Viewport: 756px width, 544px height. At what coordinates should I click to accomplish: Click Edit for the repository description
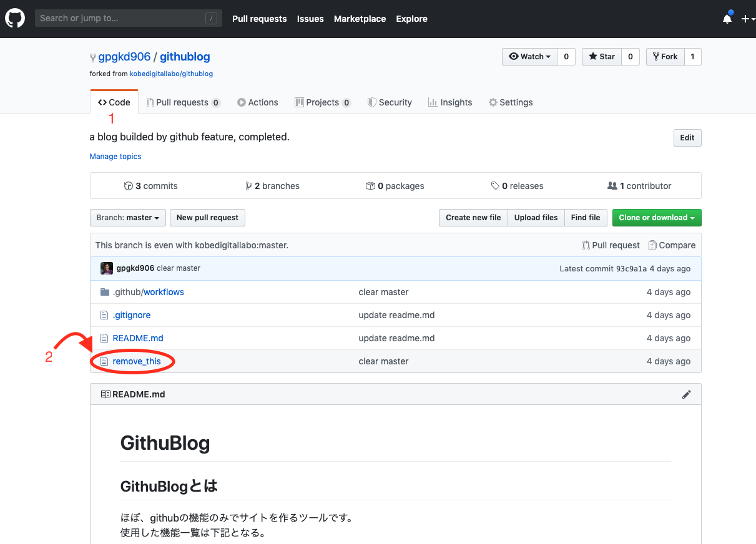click(687, 138)
